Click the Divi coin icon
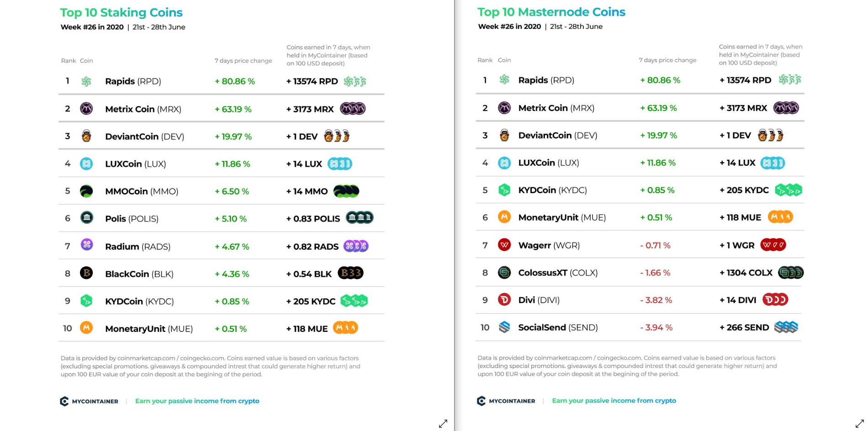The height and width of the screenshot is (431, 868). click(x=504, y=300)
